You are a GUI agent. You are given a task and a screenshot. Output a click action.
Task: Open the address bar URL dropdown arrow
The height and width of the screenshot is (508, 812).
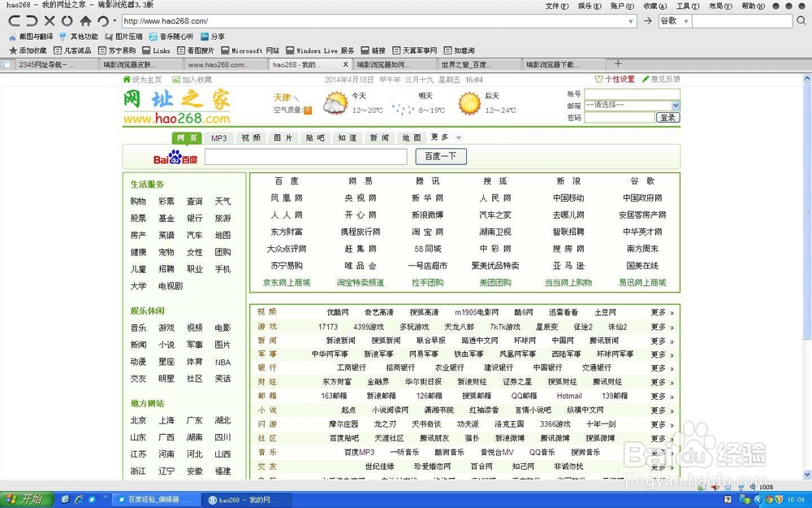click(x=631, y=21)
